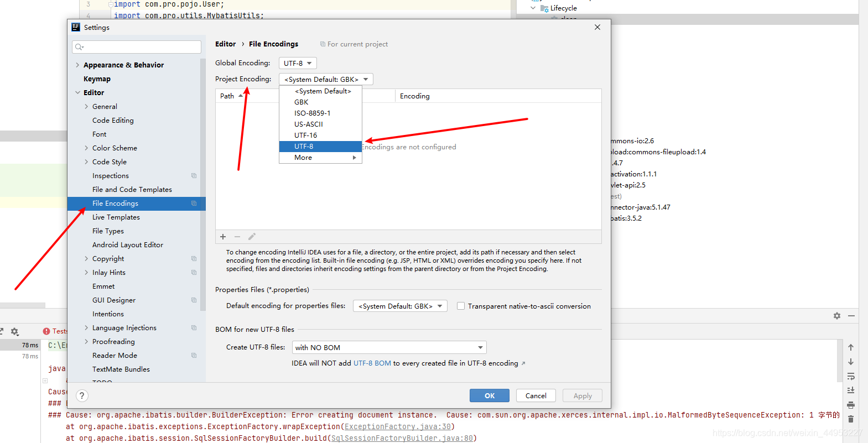
Task: Click the Cancel button
Action: coord(536,395)
